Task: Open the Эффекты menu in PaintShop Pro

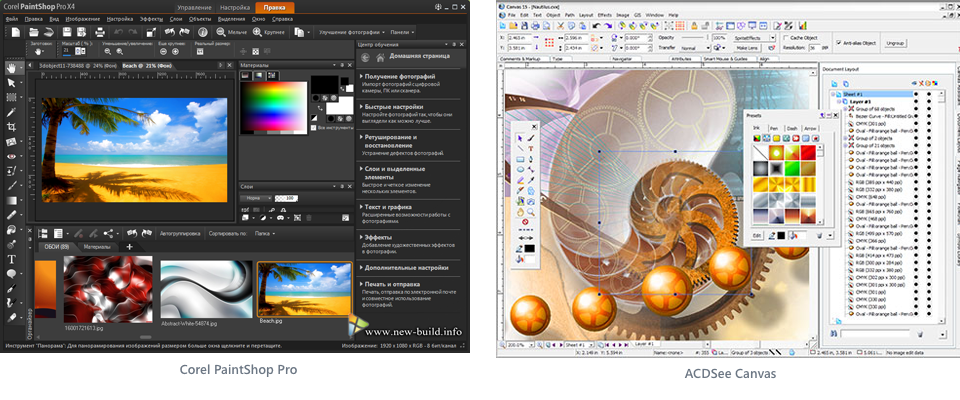Action: [x=151, y=19]
